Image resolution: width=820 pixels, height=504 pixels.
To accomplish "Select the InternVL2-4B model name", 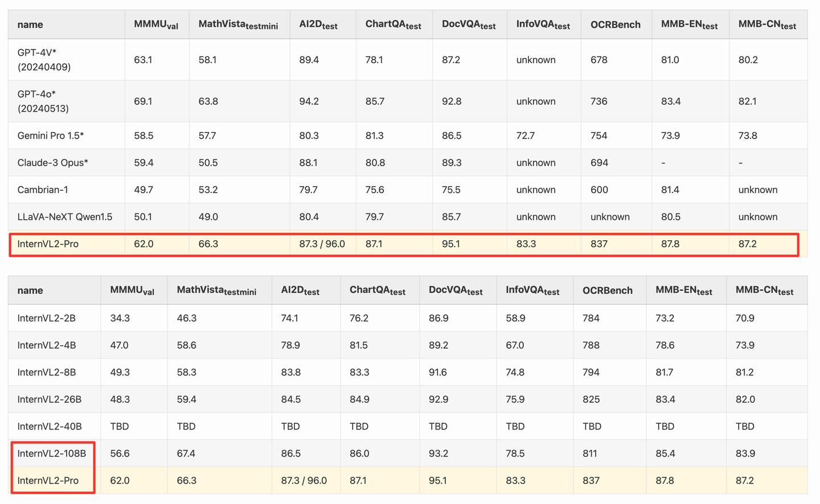I will point(47,345).
